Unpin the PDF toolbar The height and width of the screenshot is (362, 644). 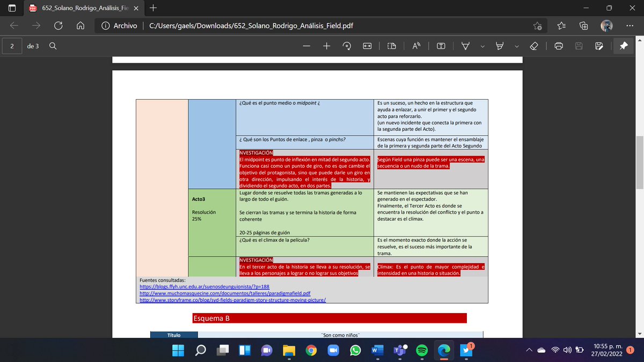(624, 46)
